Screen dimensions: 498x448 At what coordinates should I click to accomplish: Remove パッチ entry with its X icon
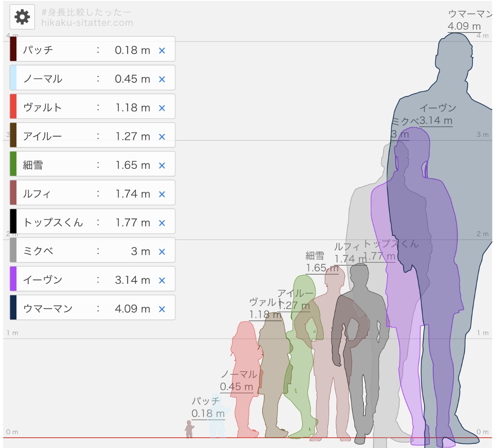tap(162, 50)
